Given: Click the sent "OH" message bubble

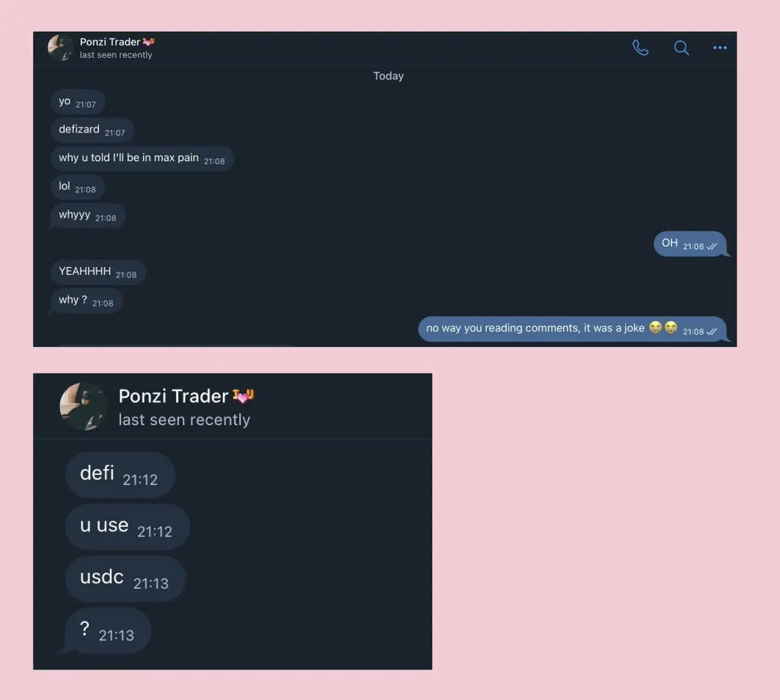Looking at the screenshot, I should pos(691,244).
